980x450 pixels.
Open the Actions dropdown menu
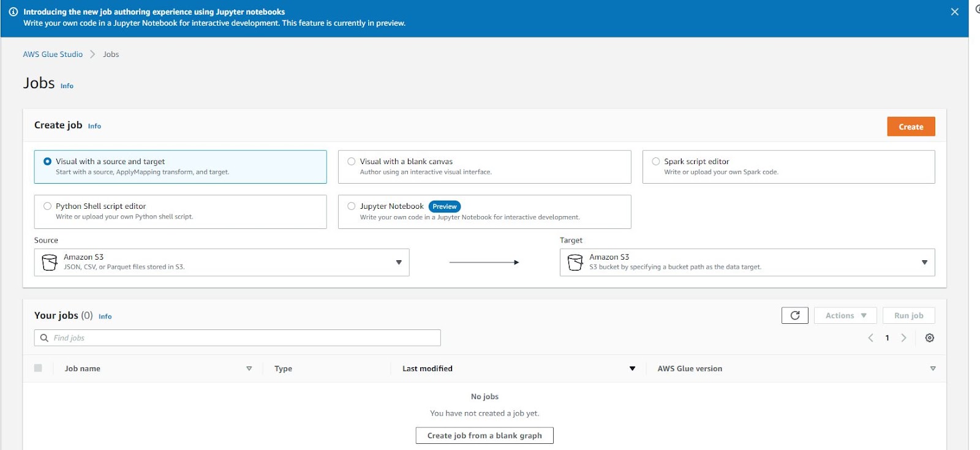[x=845, y=315]
